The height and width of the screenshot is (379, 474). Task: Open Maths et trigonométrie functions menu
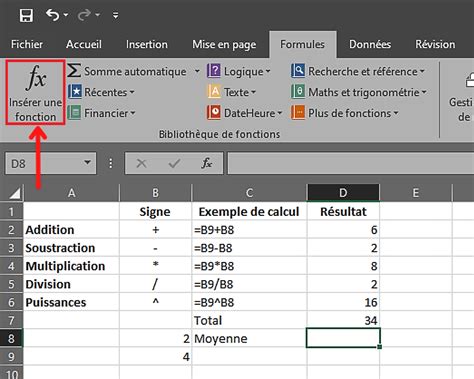[359, 92]
